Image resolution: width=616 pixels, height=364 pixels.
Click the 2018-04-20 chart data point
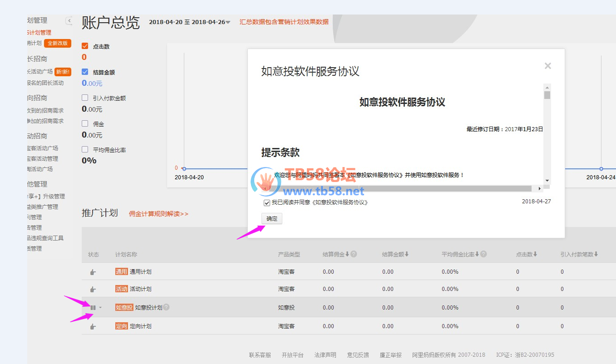click(x=184, y=168)
